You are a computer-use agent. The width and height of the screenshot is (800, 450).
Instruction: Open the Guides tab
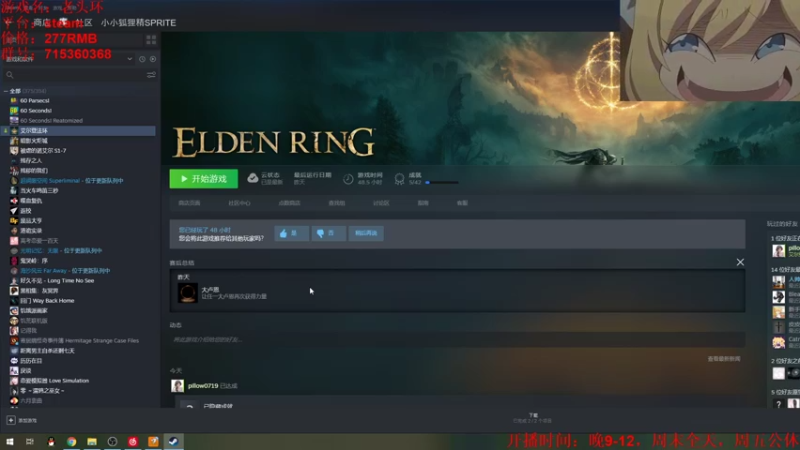(423, 203)
